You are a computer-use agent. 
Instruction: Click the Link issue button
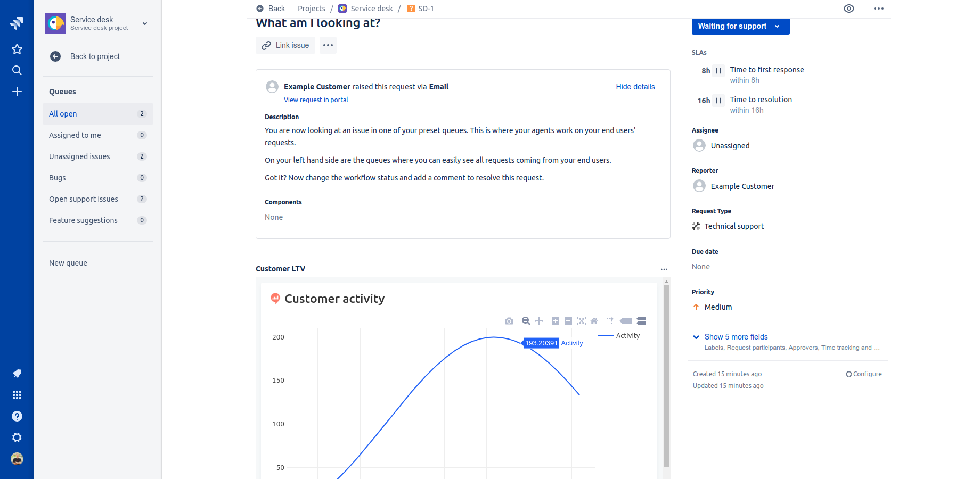coord(285,45)
